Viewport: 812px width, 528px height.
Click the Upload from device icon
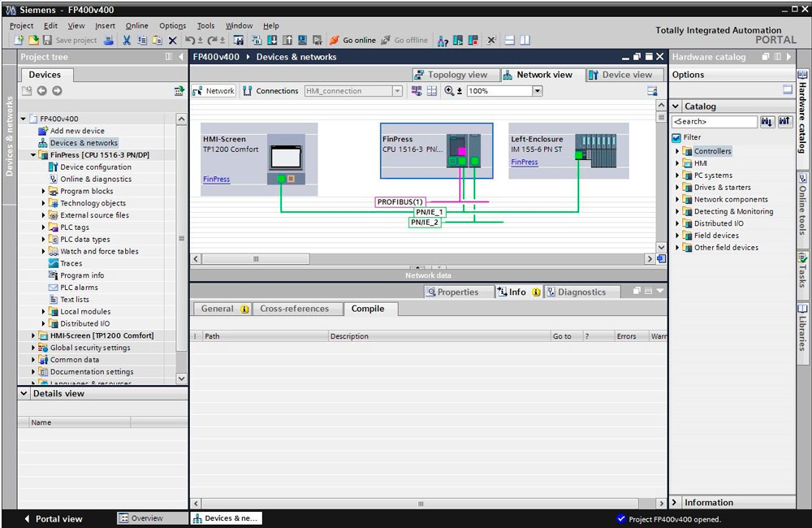(x=287, y=40)
